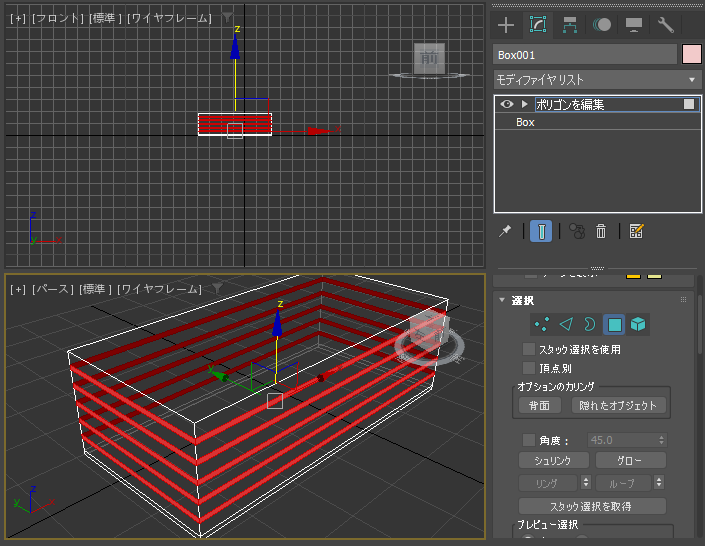Click the orange color swatch above 選択
The image size is (705, 546).
[633, 276]
